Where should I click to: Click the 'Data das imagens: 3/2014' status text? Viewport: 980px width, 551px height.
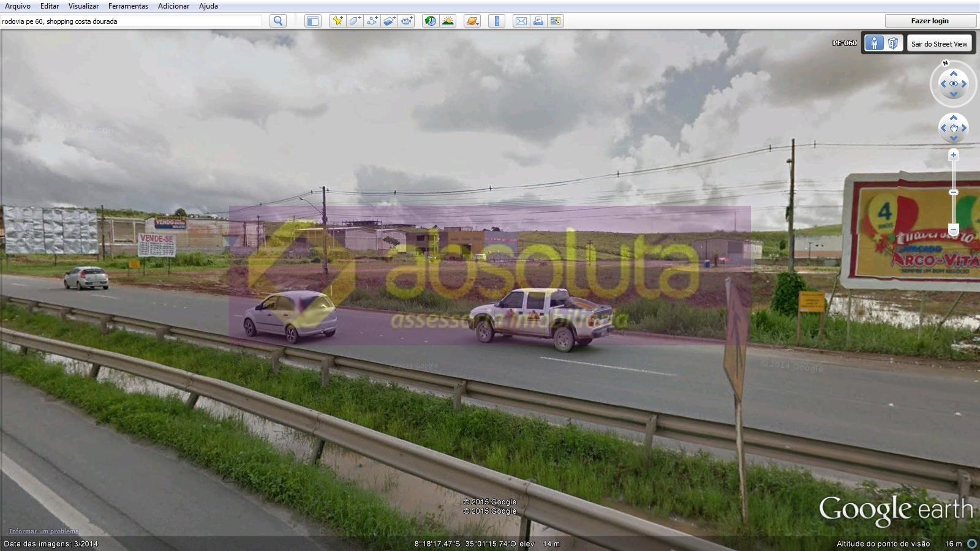pos(51,544)
